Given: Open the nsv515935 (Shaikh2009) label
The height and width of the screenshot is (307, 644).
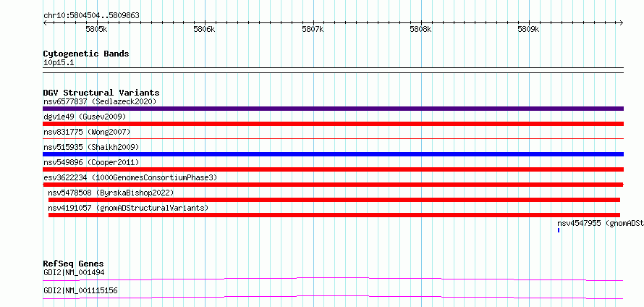Looking at the screenshot, I should [x=91, y=147].
